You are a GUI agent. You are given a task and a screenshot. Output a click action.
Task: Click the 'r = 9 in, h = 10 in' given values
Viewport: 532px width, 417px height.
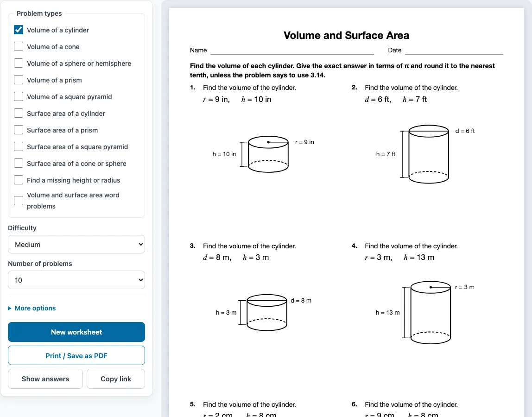237,100
